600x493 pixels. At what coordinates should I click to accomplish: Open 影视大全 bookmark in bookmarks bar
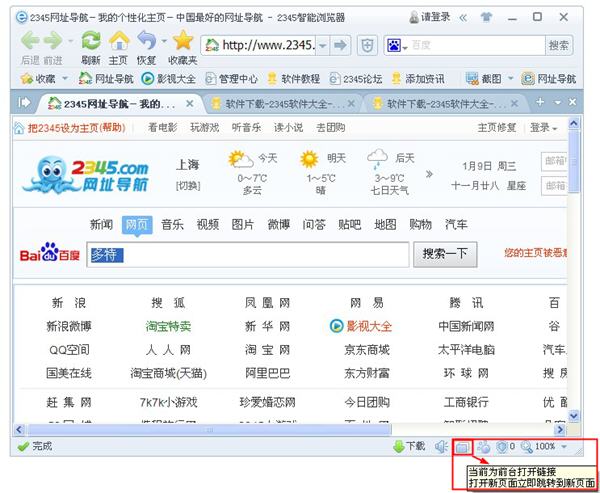tap(168, 79)
